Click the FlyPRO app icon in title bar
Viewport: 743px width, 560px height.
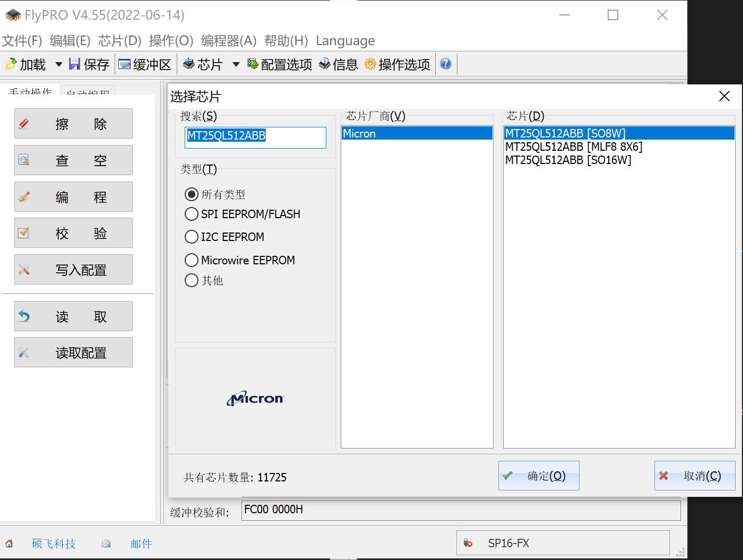(x=13, y=15)
